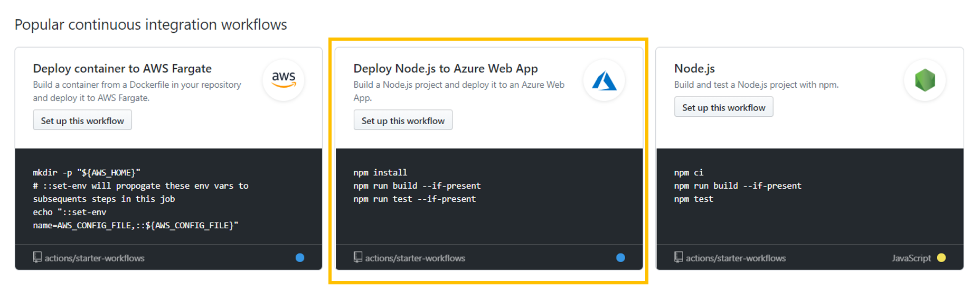Click 'npm run test --if-present' code line

tap(414, 199)
